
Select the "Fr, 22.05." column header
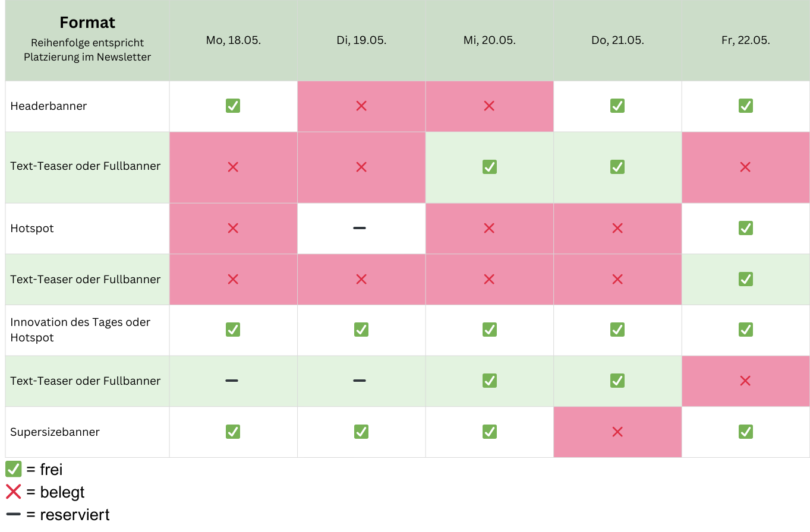(x=746, y=41)
